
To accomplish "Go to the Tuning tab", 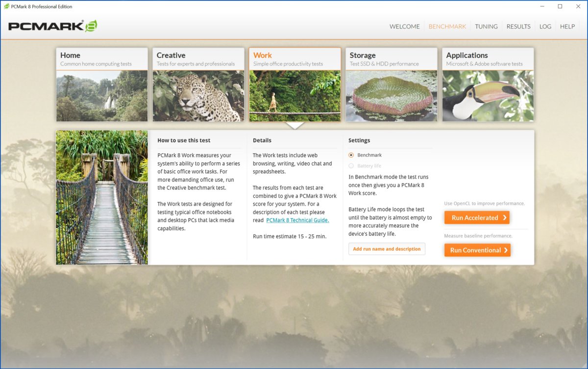I will (x=486, y=26).
